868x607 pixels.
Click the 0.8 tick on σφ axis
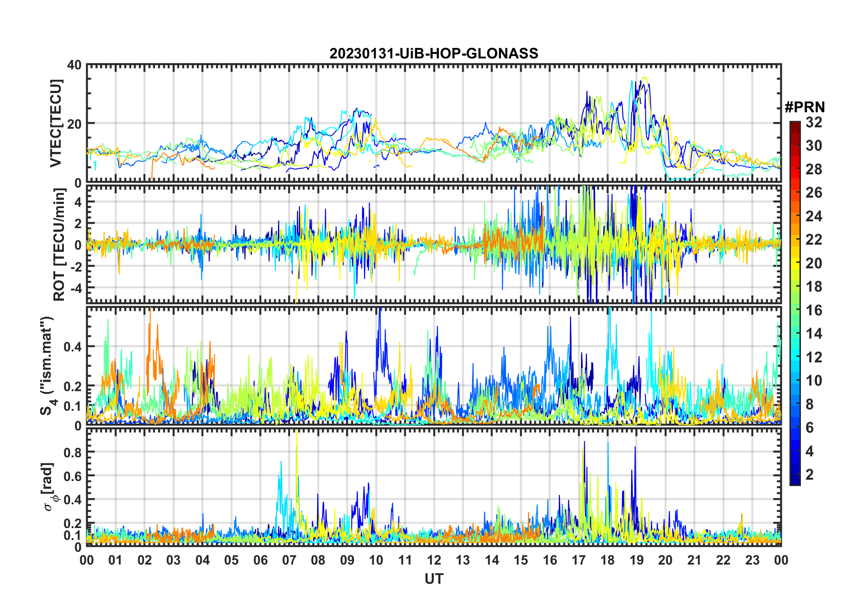[x=73, y=452]
